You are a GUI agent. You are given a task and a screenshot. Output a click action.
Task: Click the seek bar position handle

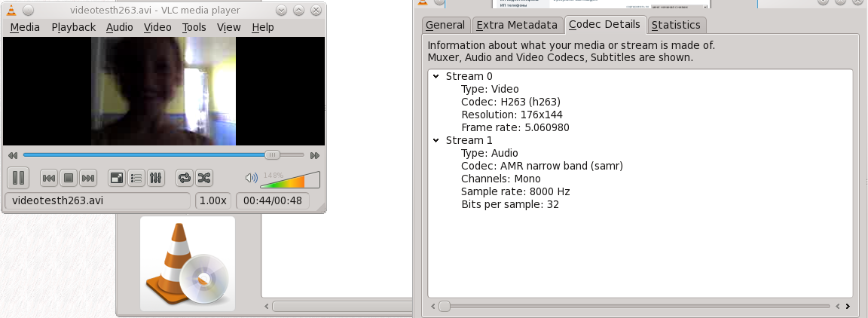(273, 154)
